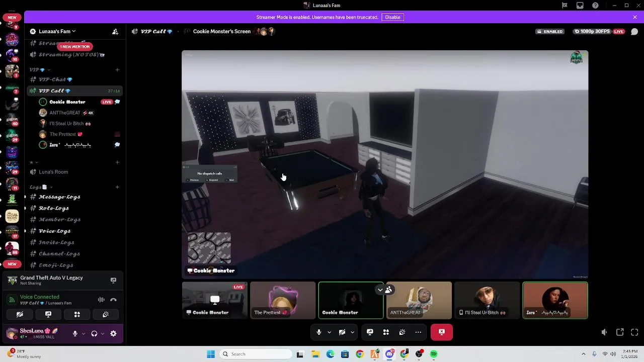The image size is (644, 362).
Task: Open voice noise suppression waveform icon
Action: [x=101, y=300]
